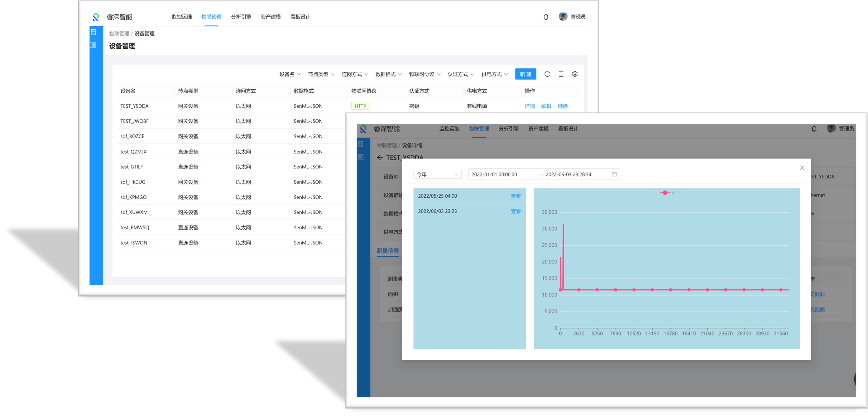Close the history data dialog
868x416 pixels.
(x=802, y=168)
